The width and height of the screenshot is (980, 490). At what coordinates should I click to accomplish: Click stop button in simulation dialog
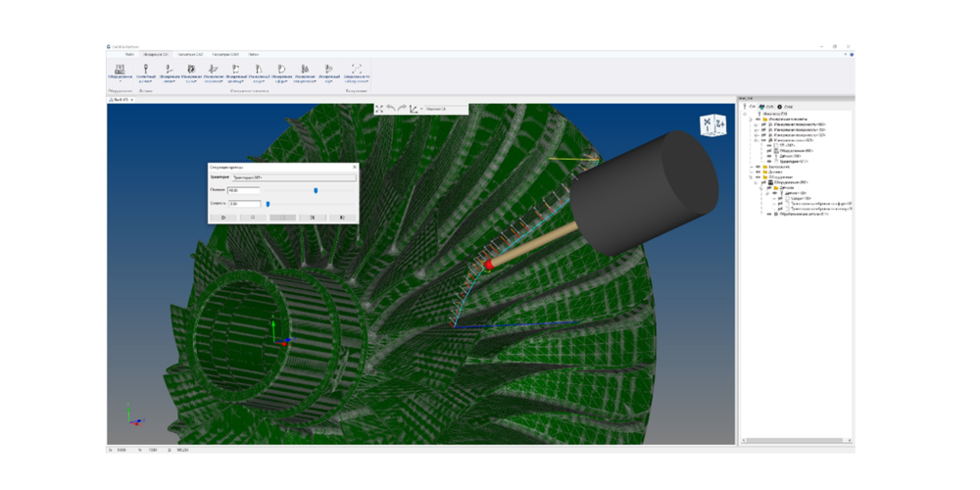tap(253, 218)
